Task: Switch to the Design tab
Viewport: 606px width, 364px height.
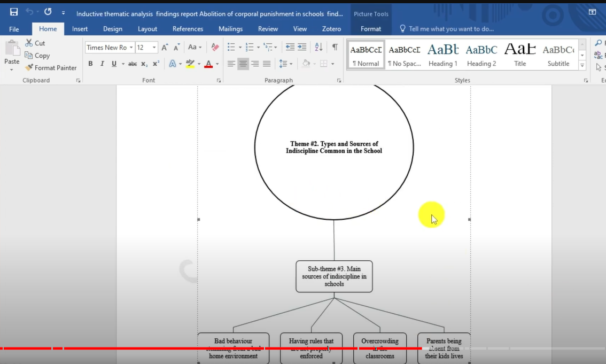Action: (112, 29)
